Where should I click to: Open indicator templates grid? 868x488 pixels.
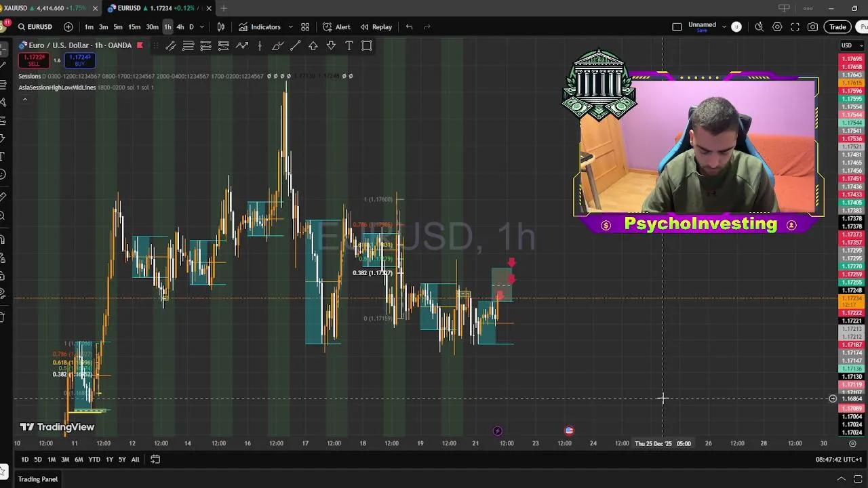(x=305, y=27)
